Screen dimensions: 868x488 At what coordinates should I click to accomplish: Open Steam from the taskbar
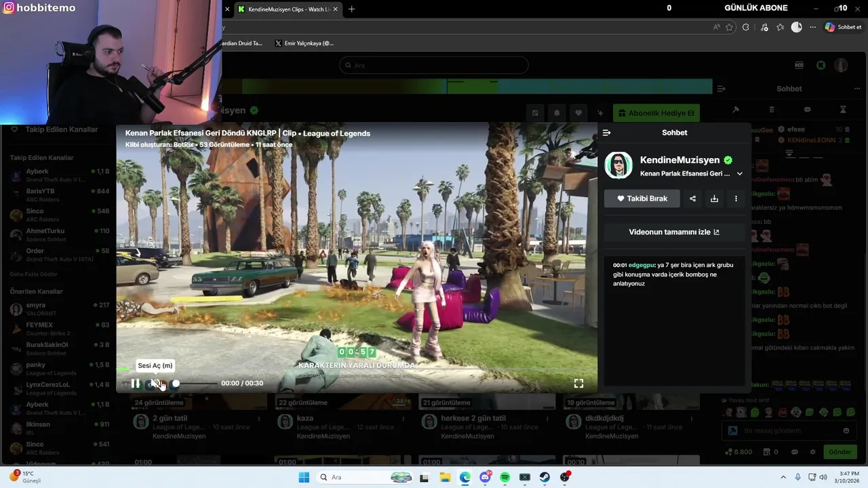click(545, 477)
